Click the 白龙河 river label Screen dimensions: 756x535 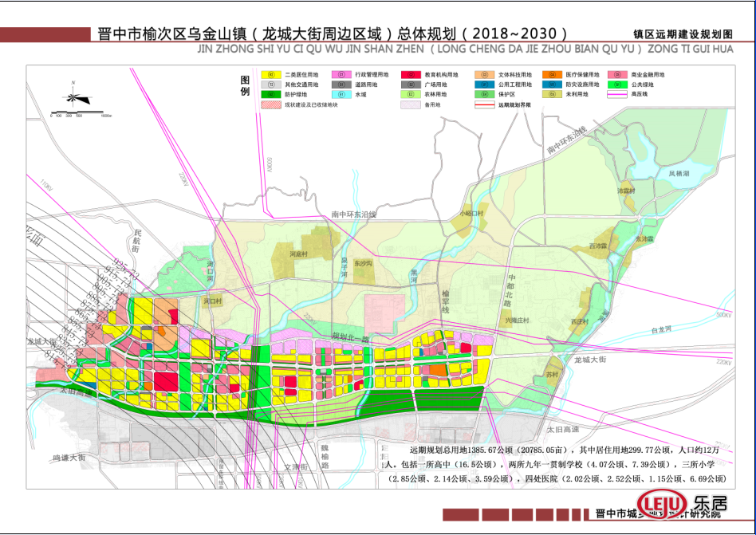[661, 330]
